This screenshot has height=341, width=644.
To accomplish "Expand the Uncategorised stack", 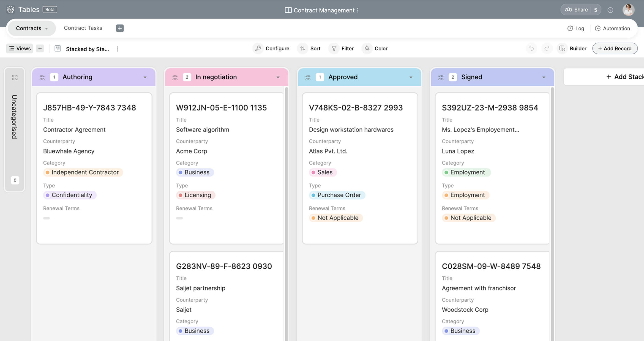I will point(15,78).
